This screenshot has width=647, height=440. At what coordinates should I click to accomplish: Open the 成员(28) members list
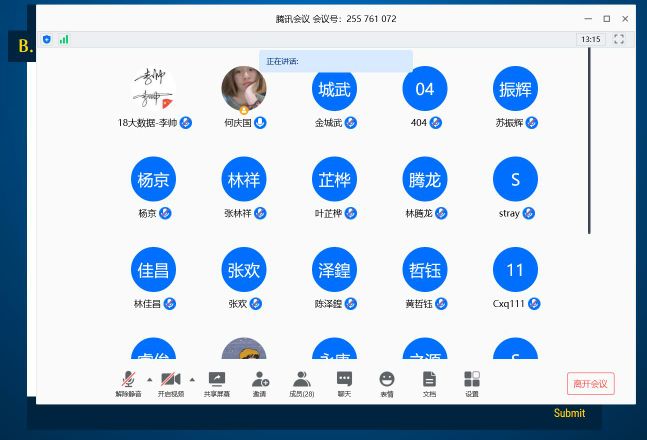301,382
